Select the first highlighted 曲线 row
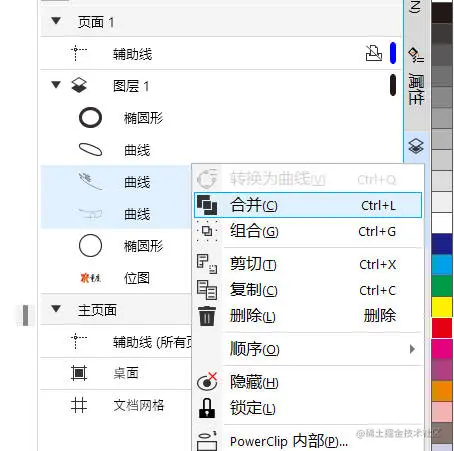The width and height of the screenshot is (454, 451). tap(116, 182)
